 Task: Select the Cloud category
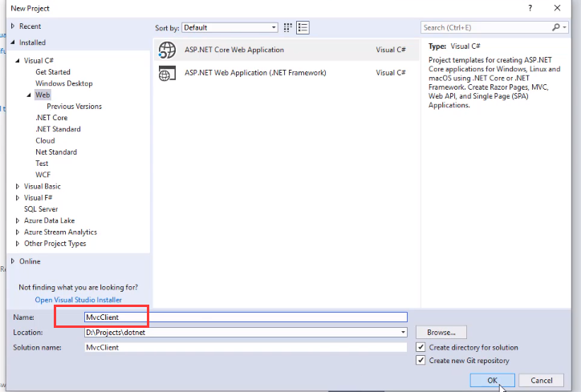(x=45, y=140)
